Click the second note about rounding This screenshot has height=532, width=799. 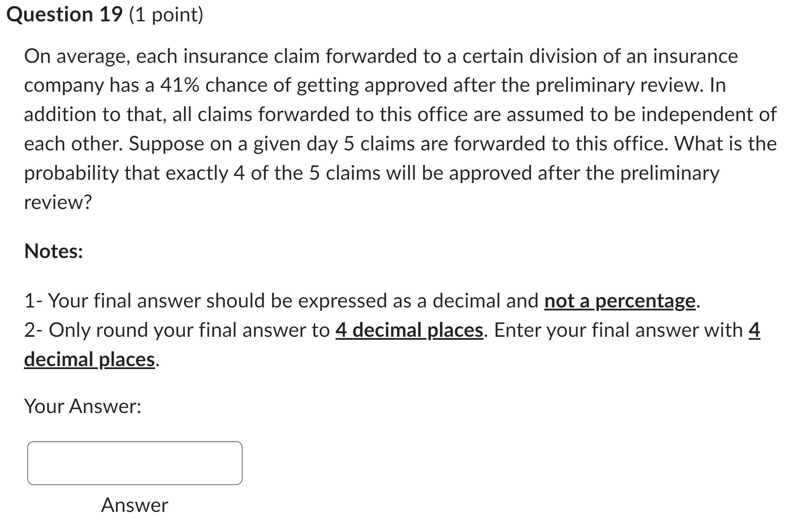377,330
